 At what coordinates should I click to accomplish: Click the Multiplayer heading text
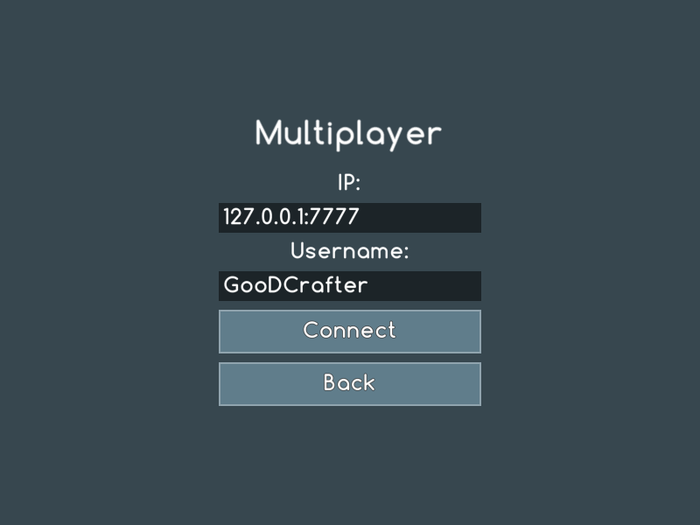point(348,134)
